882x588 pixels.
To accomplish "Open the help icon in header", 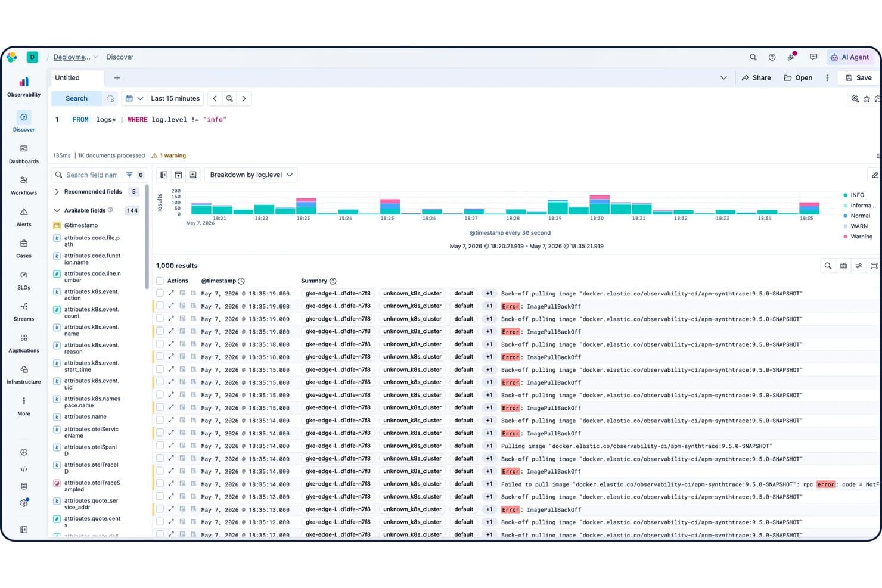I will click(x=772, y=57).
